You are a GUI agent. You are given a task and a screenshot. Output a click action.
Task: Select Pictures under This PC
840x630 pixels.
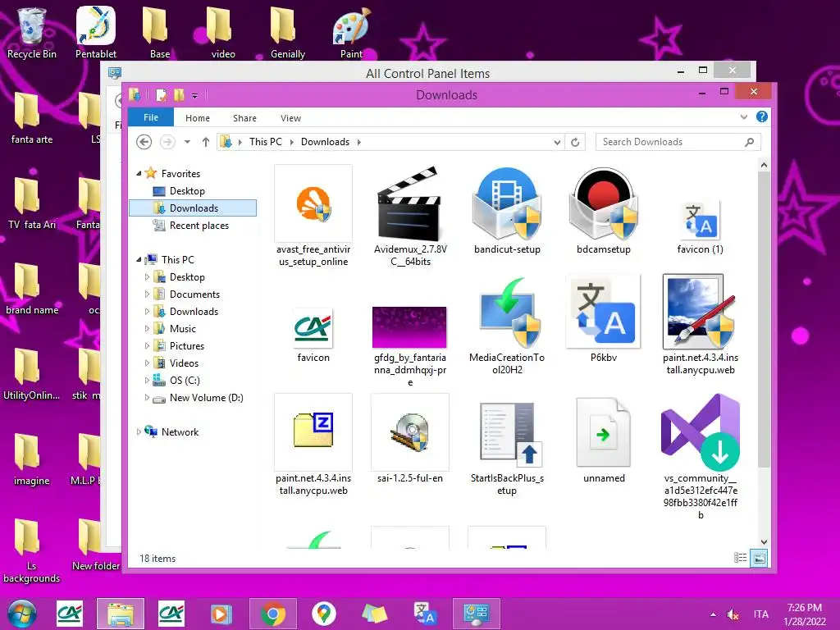point(187,345)
